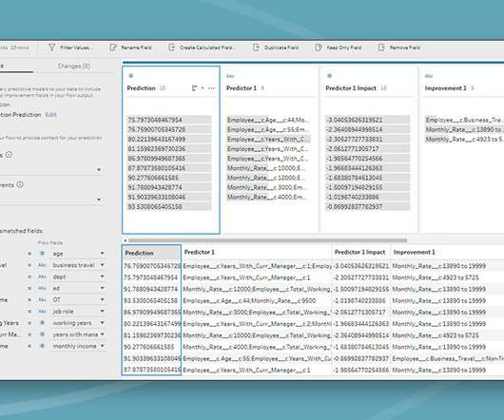Select Employee__c.Business_Tra value in Improvement 1 card
The height and width of the screenshot is (420, 504).
click(464, 120)
